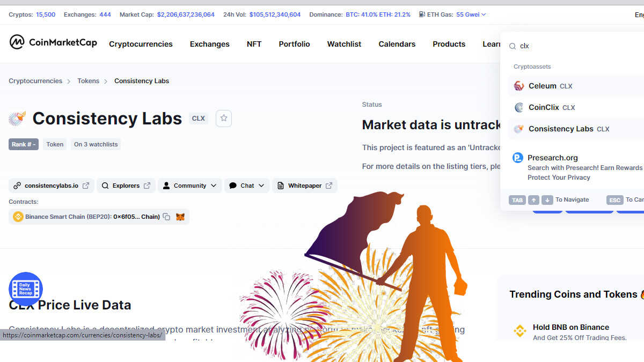Click the Token tag

(55, 144)
